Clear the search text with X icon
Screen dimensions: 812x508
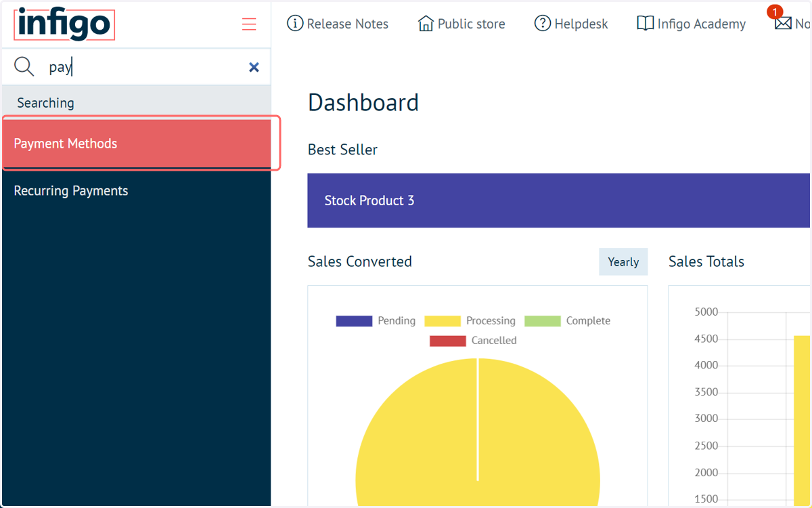[254, 67]
